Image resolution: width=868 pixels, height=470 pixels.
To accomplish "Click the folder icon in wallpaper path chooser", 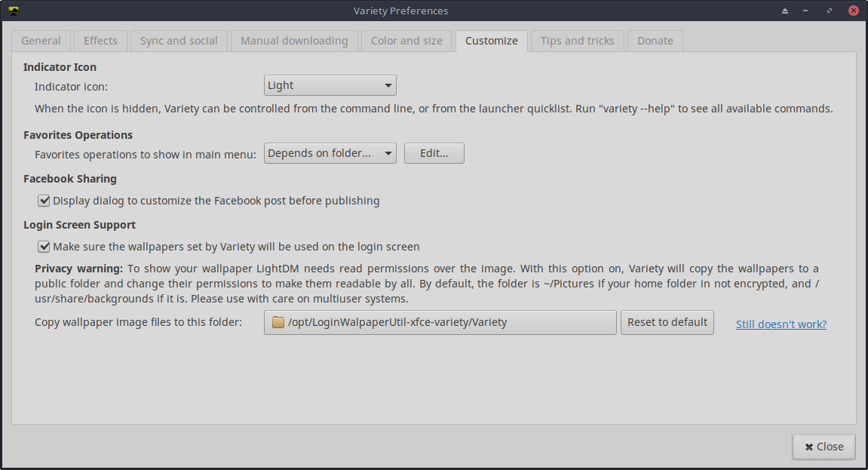I will (278, 322).
